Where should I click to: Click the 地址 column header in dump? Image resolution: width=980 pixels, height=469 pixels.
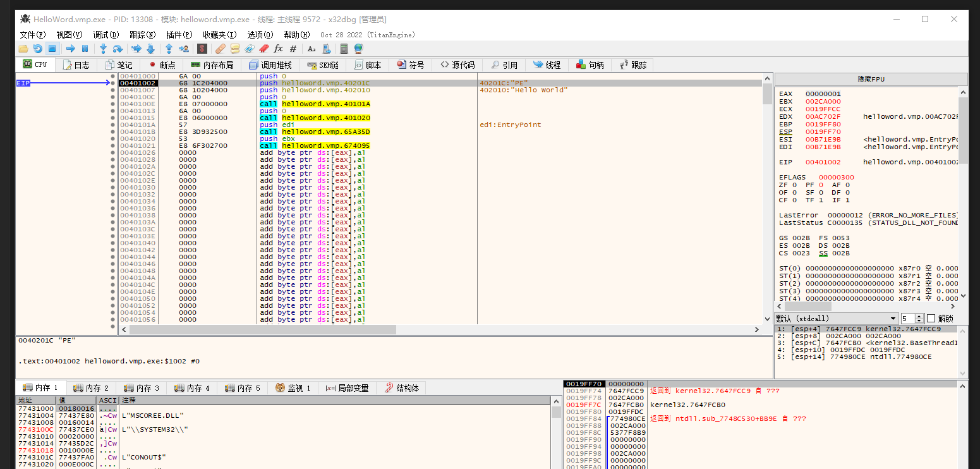coord(36,400)
